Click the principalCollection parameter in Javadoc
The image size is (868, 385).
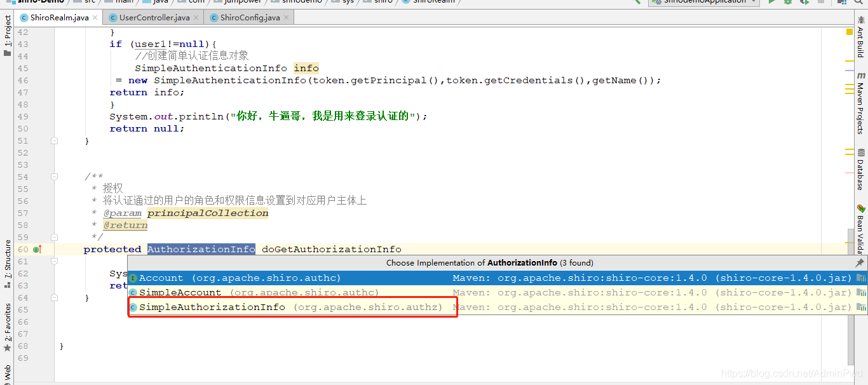(x=208, y=213)
